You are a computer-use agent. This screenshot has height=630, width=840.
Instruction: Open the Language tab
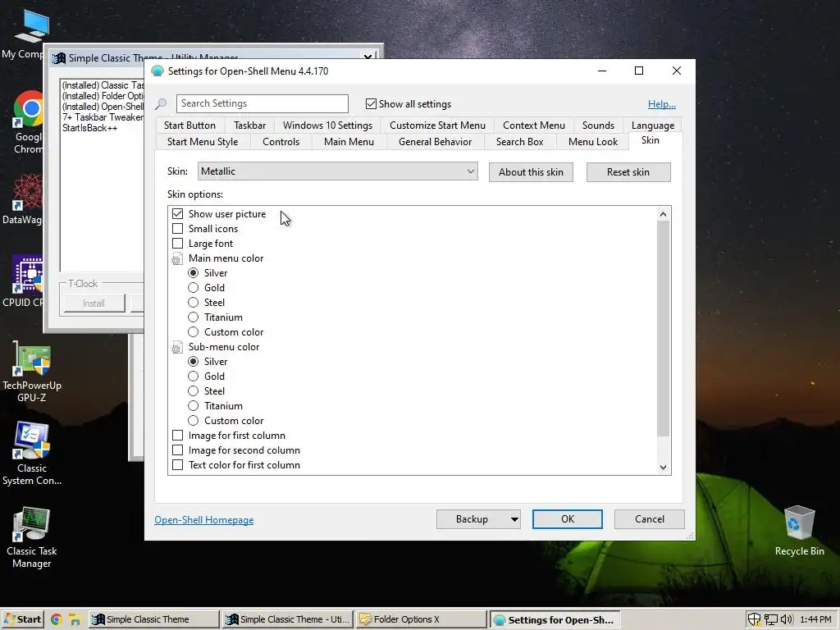point(652,126)
